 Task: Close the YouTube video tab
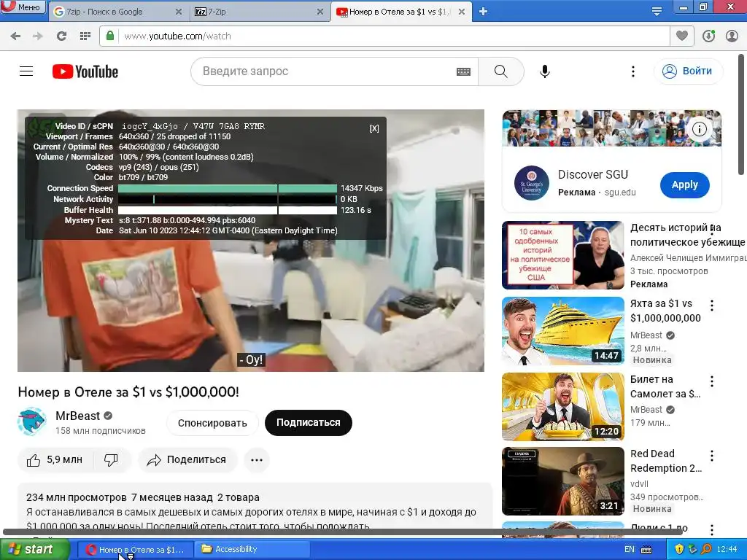462,12
